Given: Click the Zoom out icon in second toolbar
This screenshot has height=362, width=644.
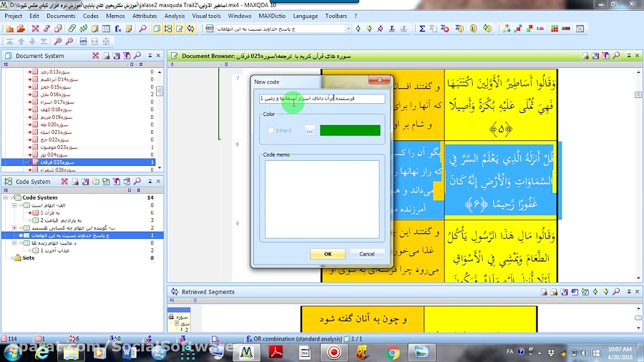Looking at the screenshot, I should pyautogui.click(x=69, y=41).
